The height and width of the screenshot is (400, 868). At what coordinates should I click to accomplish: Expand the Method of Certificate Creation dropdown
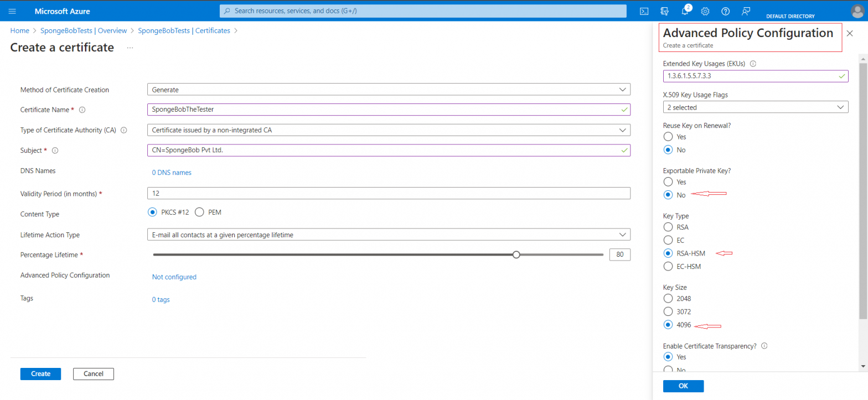pos(389,90)
